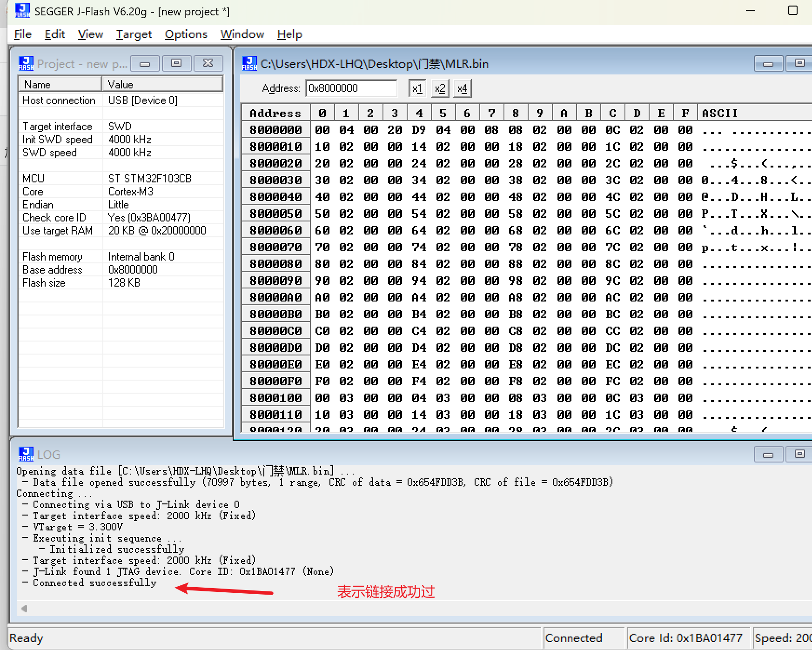
Task: Click address row 8000050 in hex view
Action: pyautogui.click(x=275, y=214)
